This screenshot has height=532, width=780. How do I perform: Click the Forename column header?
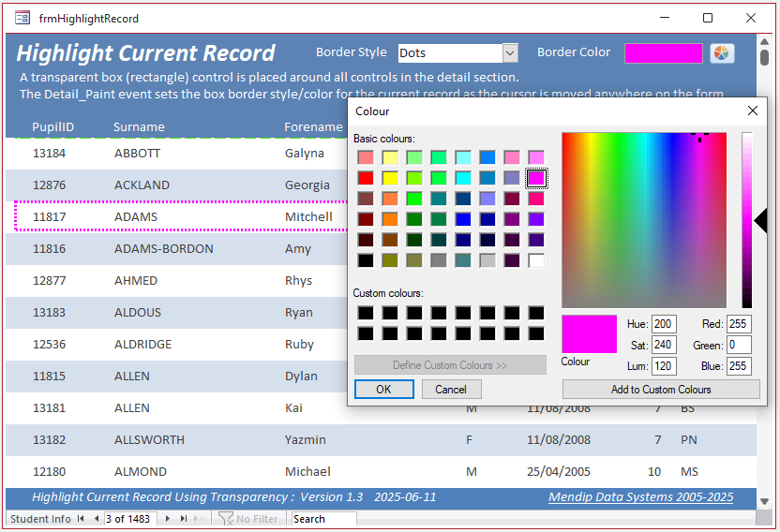pos(313,126)
